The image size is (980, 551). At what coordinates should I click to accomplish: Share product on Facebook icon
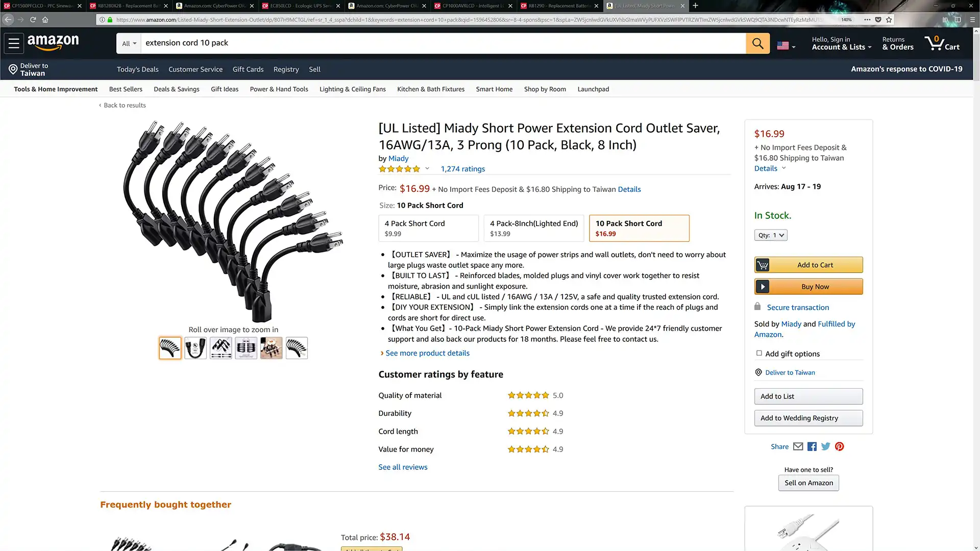[x=812, y=446]
